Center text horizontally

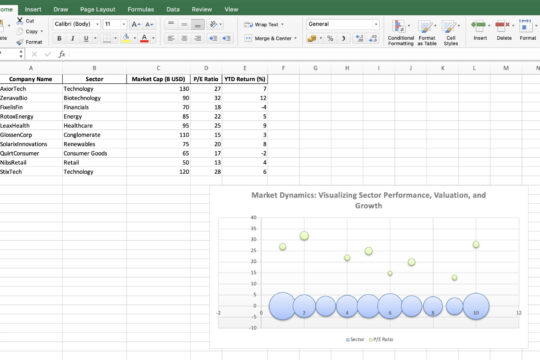(x=184, y=38)
